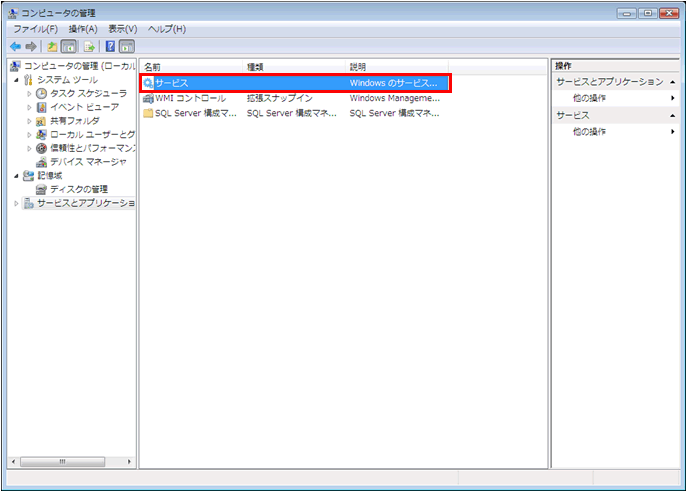Click the コンピュータの管理 root node icon
This screenshot has height=492, width=687.
pos(15,66)
